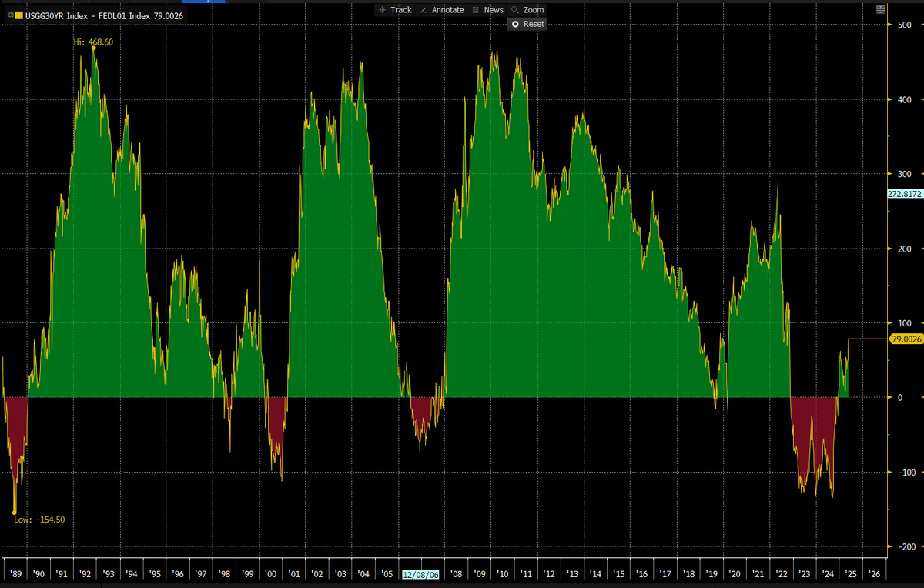
Task: Click the '89 year label on time axis
Action: (15, 574)
